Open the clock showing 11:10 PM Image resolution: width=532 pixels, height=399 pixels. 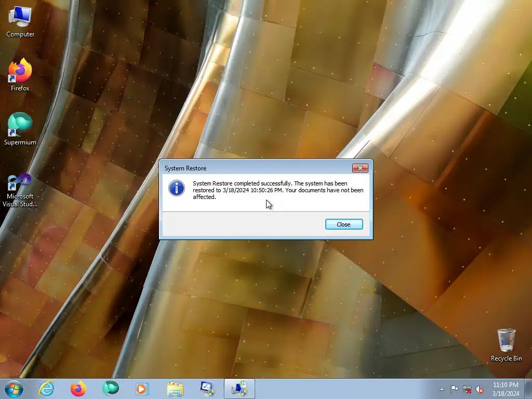(506, 389)
